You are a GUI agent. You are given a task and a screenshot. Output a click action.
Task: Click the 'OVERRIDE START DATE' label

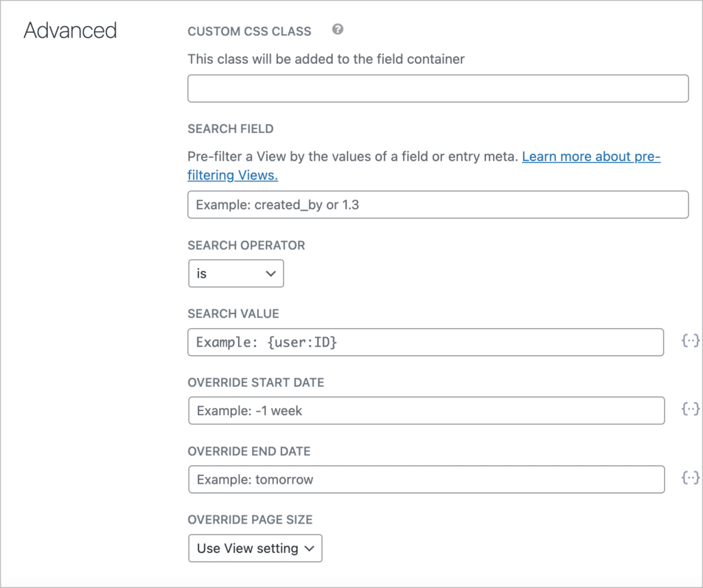[255, 383]
